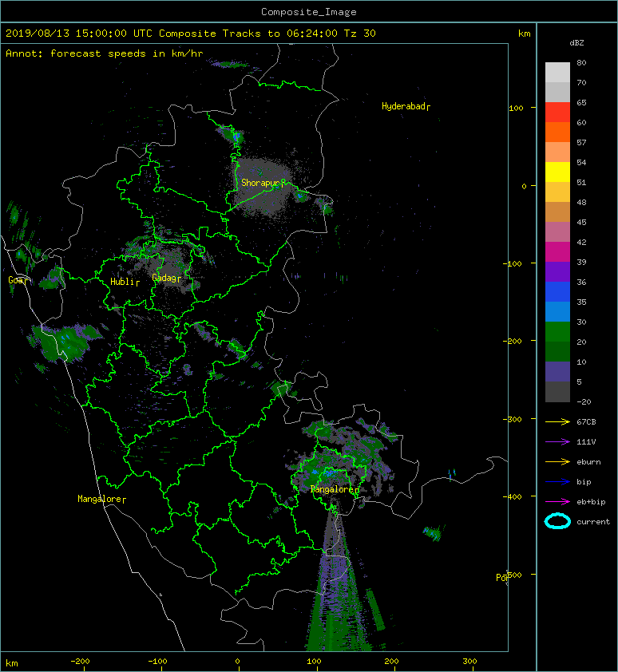Pick the bright yellow 51–54 dBZ swatch
618x672 pixels.
click(557, 172)
